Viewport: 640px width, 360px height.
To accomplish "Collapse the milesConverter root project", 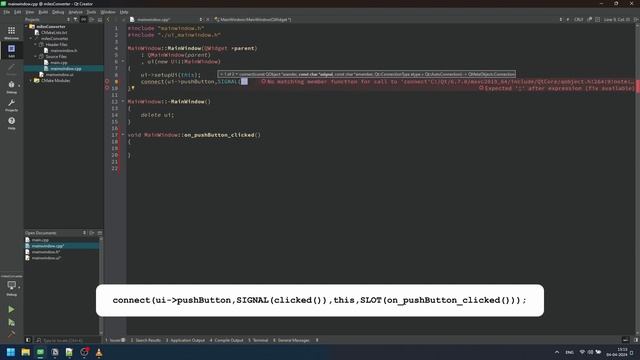I will [27, 27].
